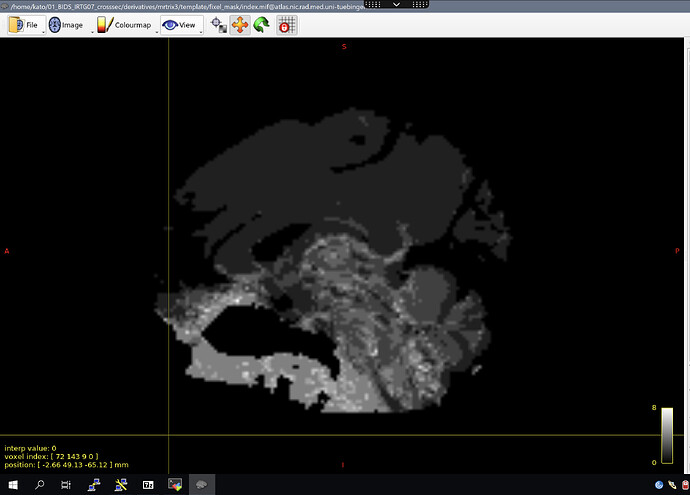Open the first network computers taskbar icon
The image size is (690, 495).
94,485
